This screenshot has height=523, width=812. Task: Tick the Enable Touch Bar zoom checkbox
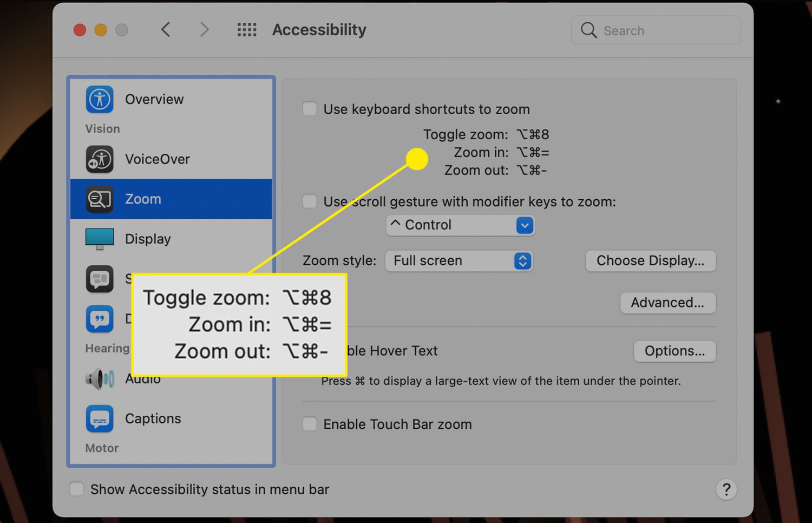pyautogui.click(x=310, y=424)
